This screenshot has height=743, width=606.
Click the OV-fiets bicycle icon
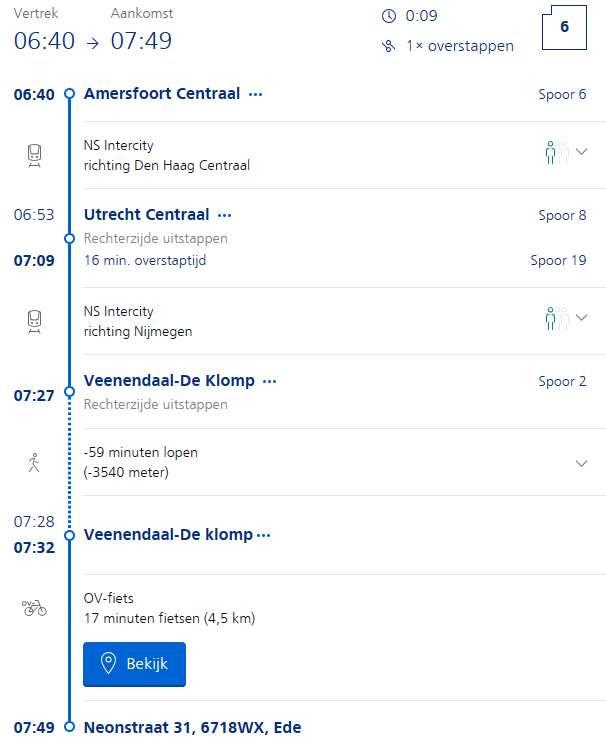pyautogui.click(x=34, y=608)
